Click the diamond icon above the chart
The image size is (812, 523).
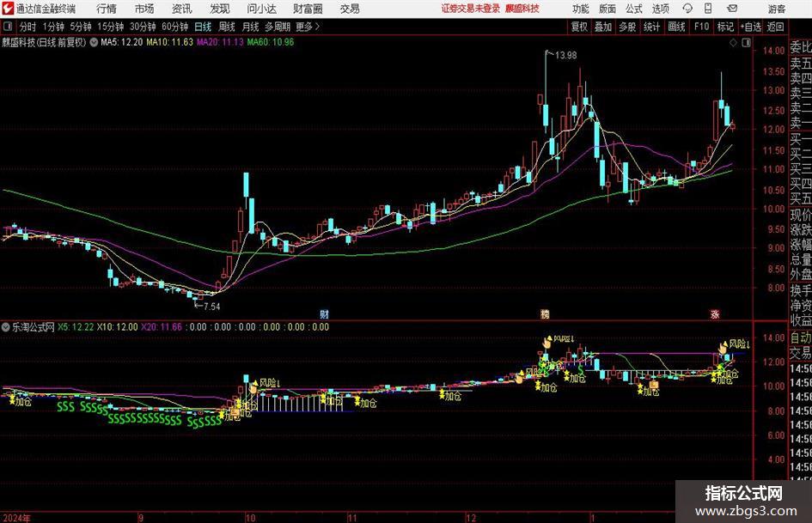[733, 43]
